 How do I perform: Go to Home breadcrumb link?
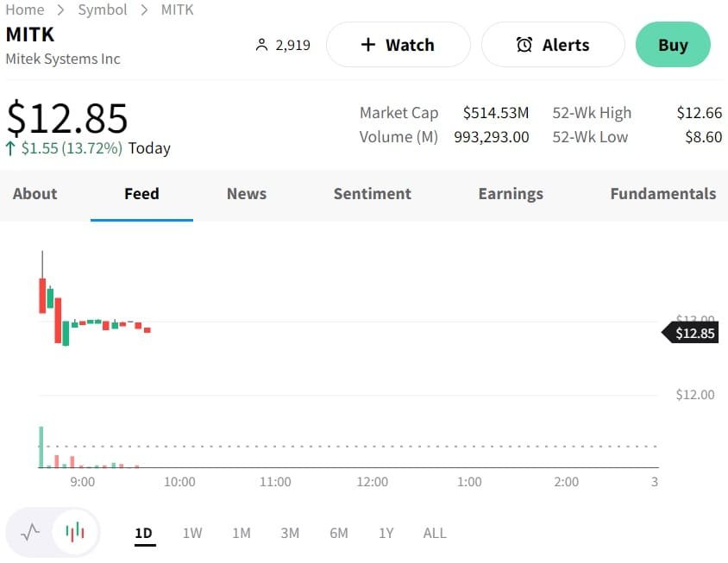tap(25, 9)
